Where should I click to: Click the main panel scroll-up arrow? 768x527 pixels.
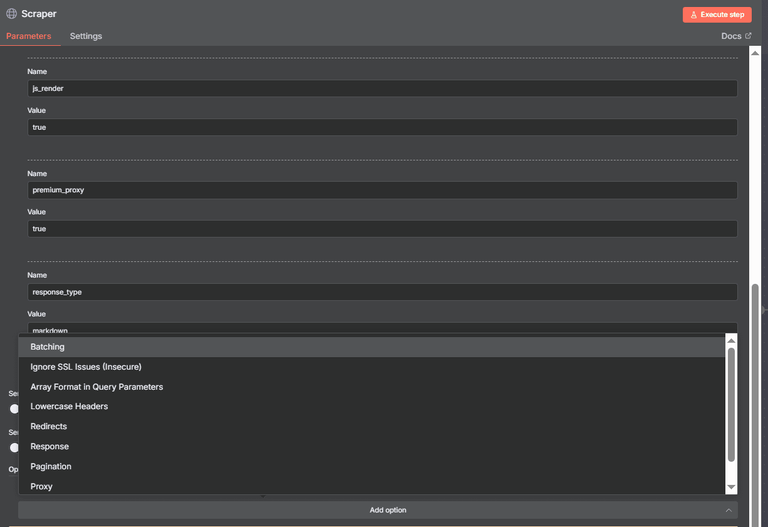[x=755, y=53]
